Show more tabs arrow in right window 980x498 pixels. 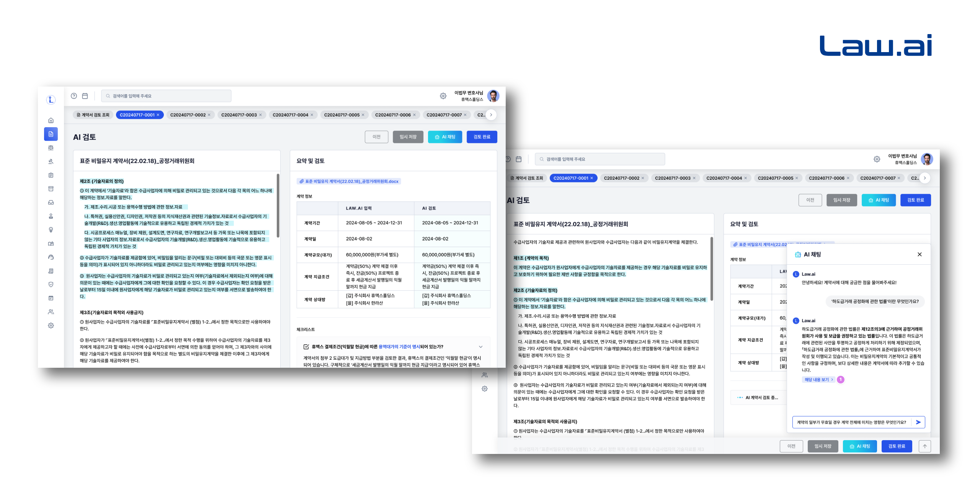coord(925,178)
